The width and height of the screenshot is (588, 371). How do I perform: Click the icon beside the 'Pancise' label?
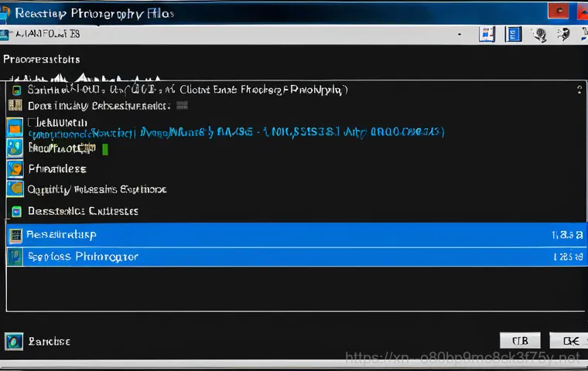(14, 341)
